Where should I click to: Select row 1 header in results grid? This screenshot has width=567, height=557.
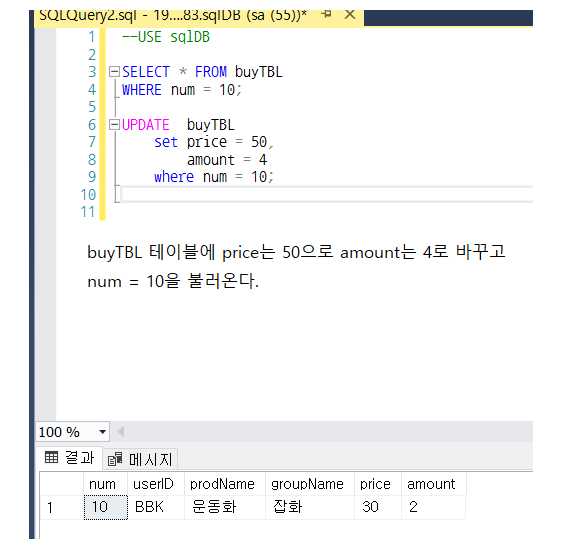click(x=61, y=507)
